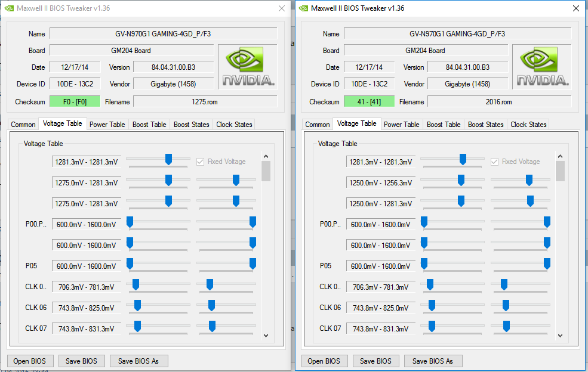Click Save BIOS As in the right window
The height and width of the screenshot is (372, 588).
[433, 361]
